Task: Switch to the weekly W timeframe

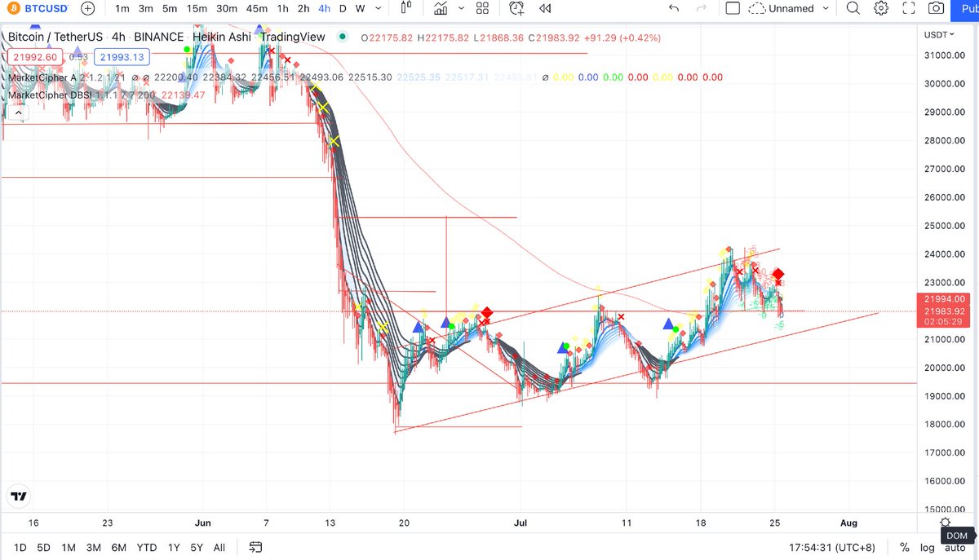Action: pos(360,8)
